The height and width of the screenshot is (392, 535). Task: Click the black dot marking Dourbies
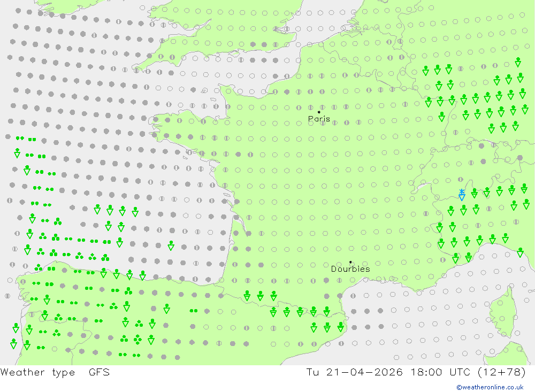(x=350, y=262)
